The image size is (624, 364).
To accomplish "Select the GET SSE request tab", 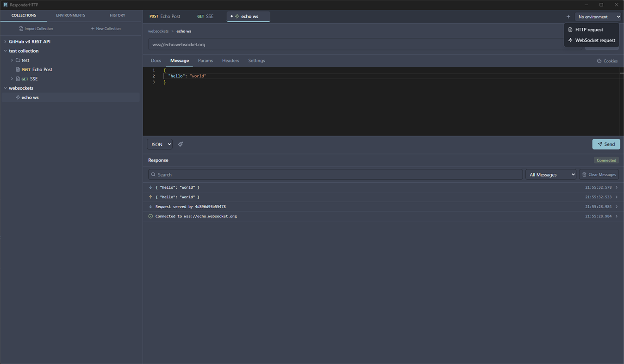I will (205, 17).
